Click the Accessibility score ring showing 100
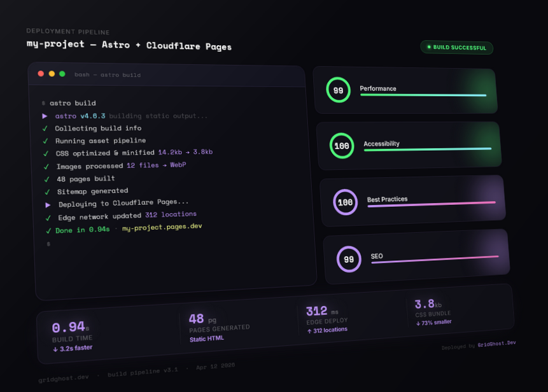The height and width of the screenshot is (392, 548). pyautogui.click(x=341, y=145)
